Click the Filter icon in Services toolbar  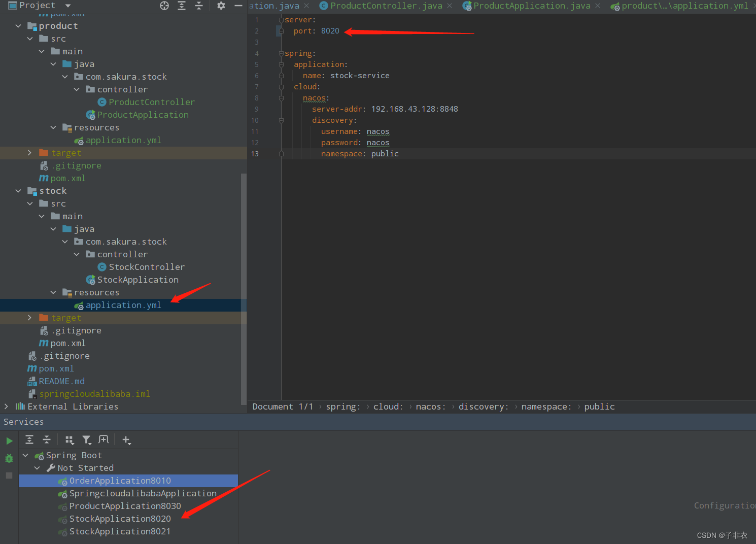coord(87,439)
